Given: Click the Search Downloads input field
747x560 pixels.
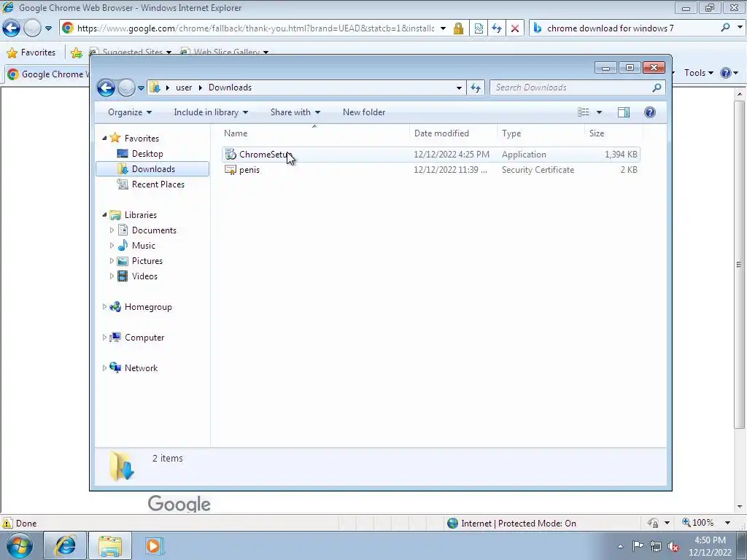Looking at the screenshot, I should pos(570,87).
